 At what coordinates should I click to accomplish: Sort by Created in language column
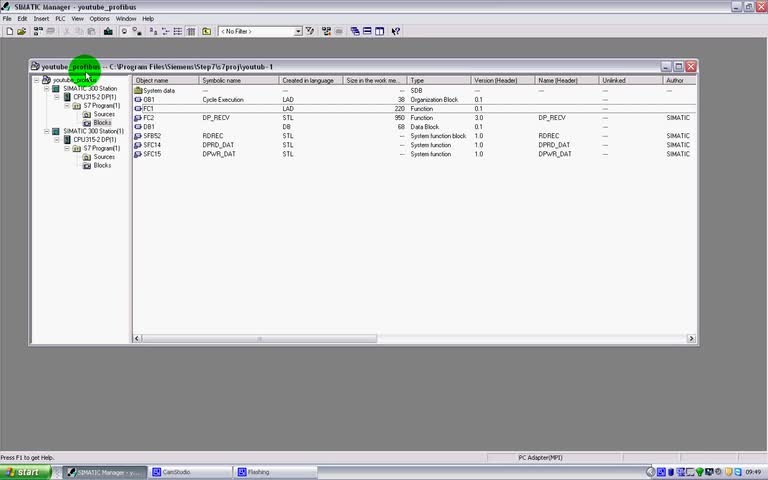(x=311, y=80)
